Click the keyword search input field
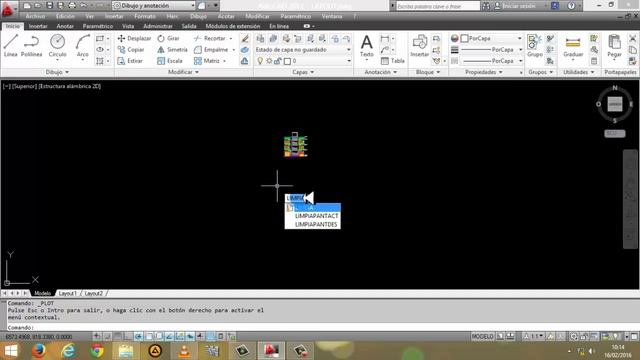 438,6
